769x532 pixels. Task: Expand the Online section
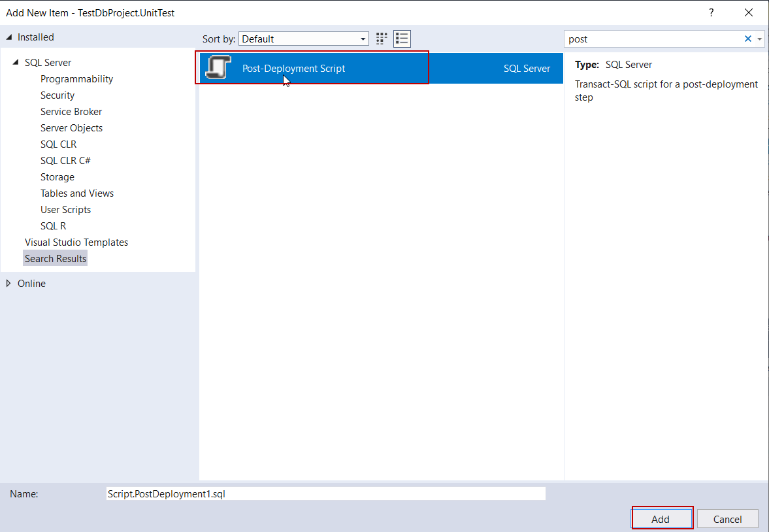tap(8, 283)
